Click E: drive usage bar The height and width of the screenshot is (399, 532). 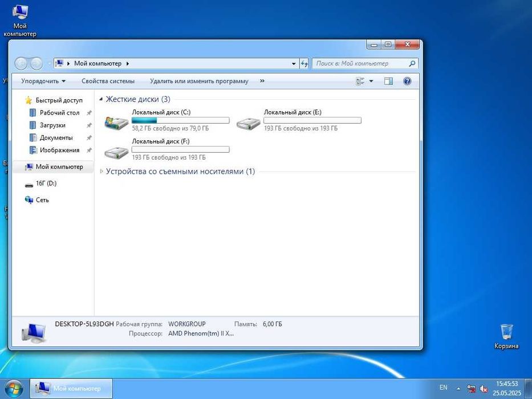[312, 120]
